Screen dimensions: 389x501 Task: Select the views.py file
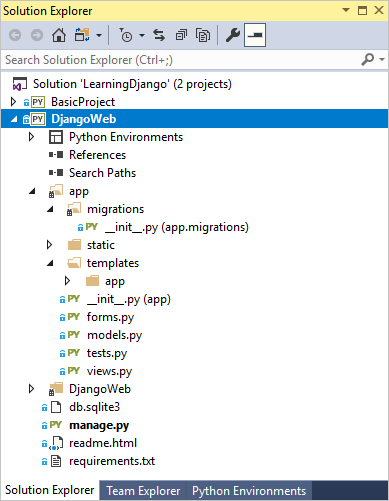[109, 371]
